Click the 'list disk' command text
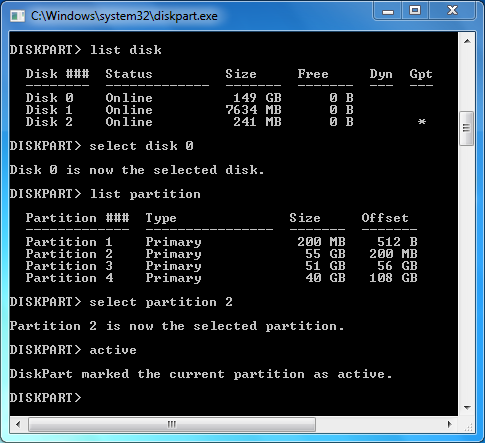Image resolution: width=485 pixels, height=443 pixels. click(x=126, y=50)
